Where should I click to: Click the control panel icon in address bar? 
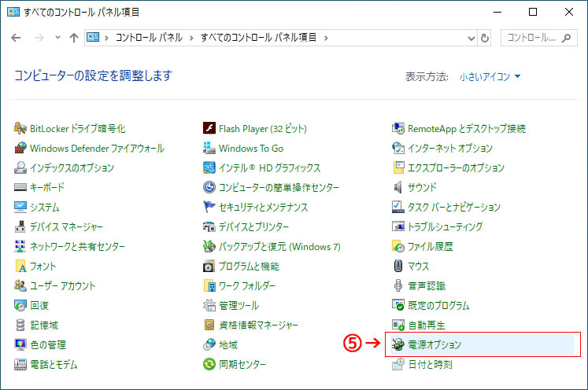(x=93, y=38)
